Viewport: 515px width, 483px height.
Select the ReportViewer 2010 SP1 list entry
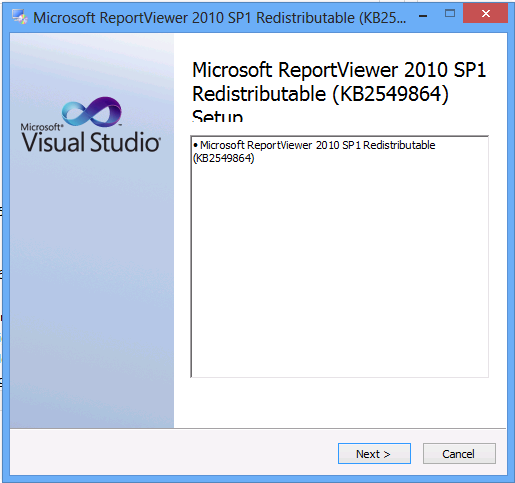click(314, 152)
